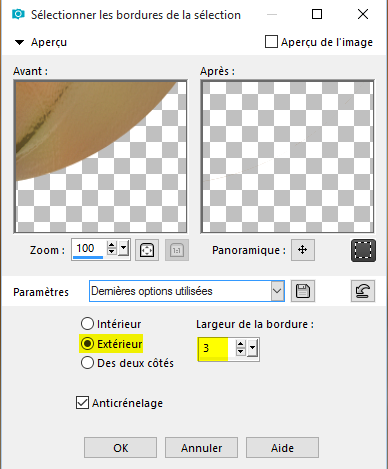Uncheck the Anticrénelage checkbox
Viewport: 388px width, 469px height.
[82, 403]
